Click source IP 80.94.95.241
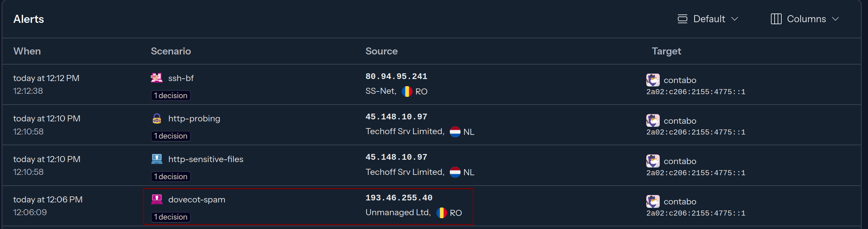 coord(396,77)
